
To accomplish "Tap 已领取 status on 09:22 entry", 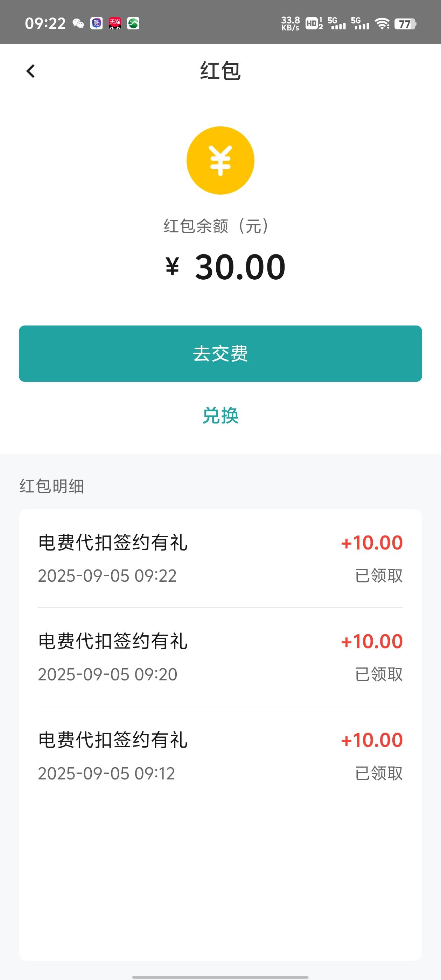I will [x=379, y=576].
